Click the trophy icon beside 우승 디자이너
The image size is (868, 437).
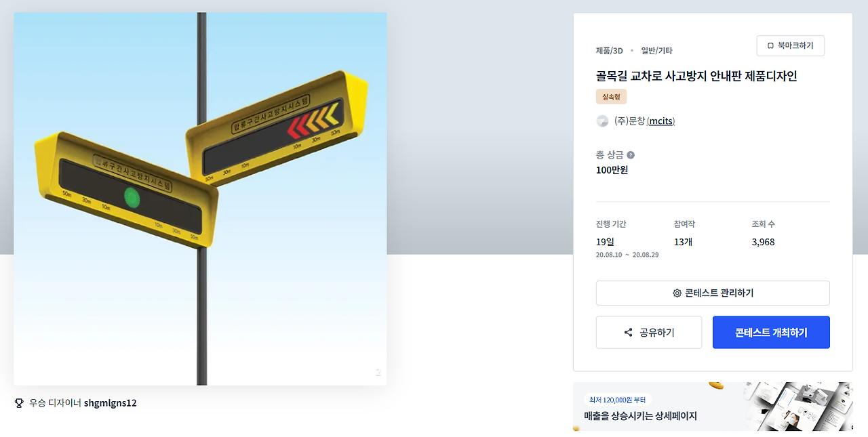point(19,403)
